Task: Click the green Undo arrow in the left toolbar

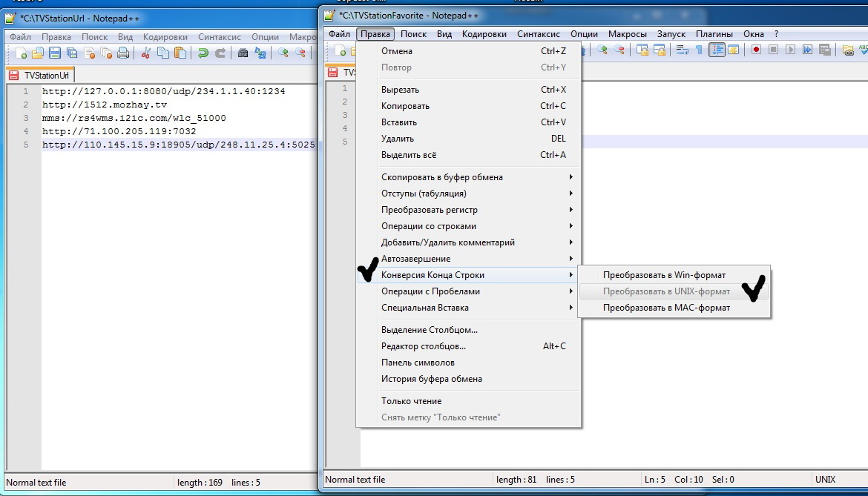Action: (x=202, y=53)
